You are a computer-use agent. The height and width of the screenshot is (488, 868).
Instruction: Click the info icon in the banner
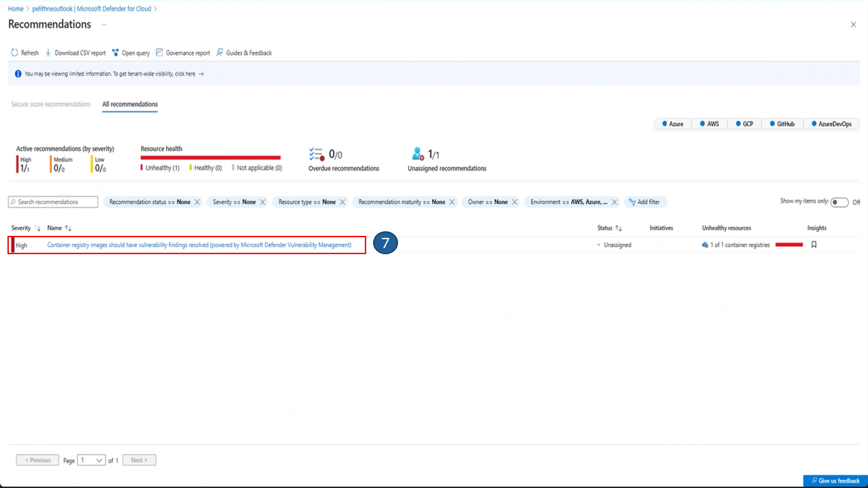coord(18,74)
